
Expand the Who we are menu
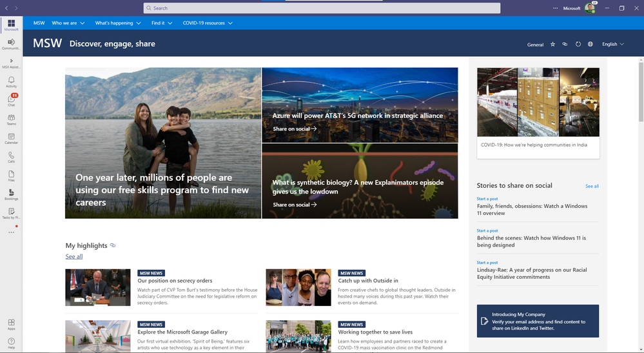(68, 23)
